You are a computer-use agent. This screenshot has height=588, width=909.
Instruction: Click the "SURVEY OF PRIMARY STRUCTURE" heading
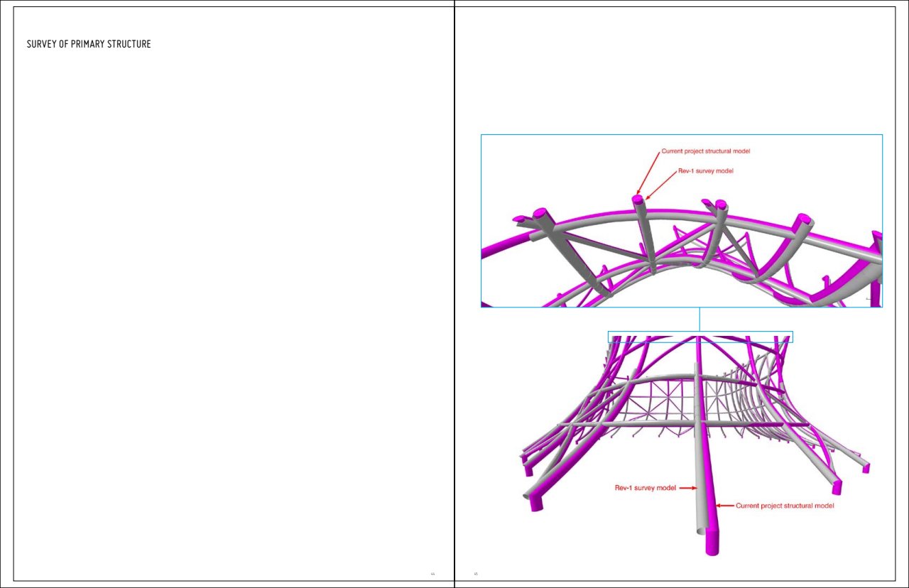(x=89, y=44)
